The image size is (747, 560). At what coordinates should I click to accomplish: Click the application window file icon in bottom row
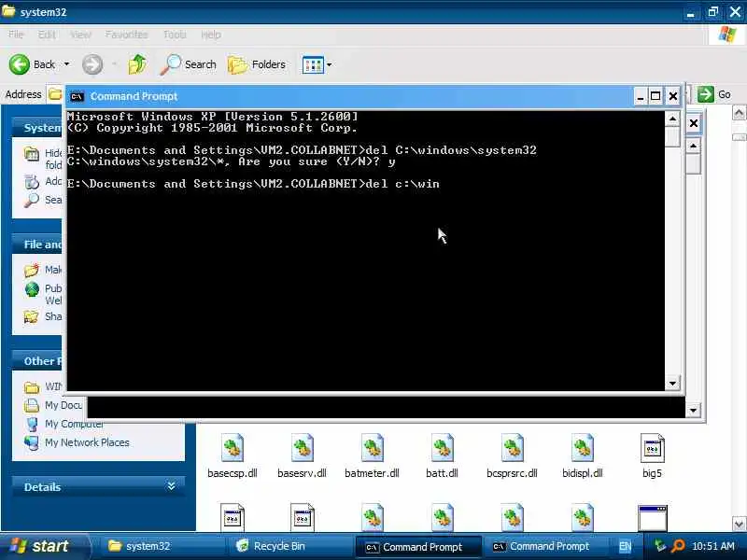(652, 518)
